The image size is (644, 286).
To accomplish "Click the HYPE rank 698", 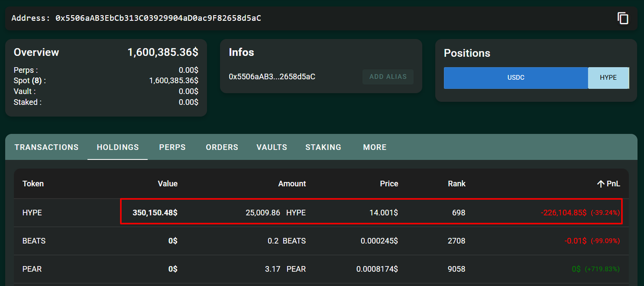I will 459,212.
